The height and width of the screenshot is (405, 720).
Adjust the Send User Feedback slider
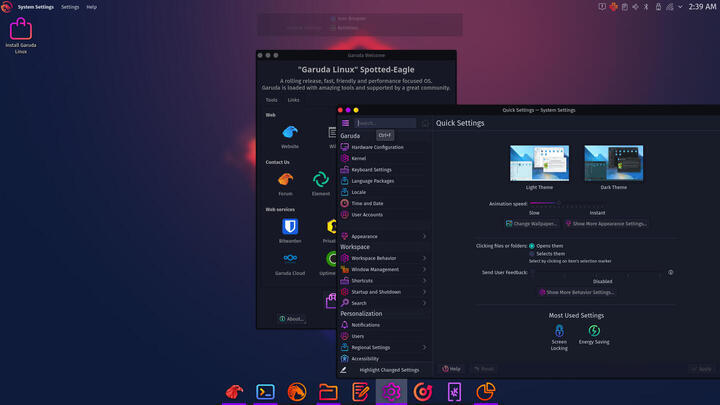click(x=596, y=272)
